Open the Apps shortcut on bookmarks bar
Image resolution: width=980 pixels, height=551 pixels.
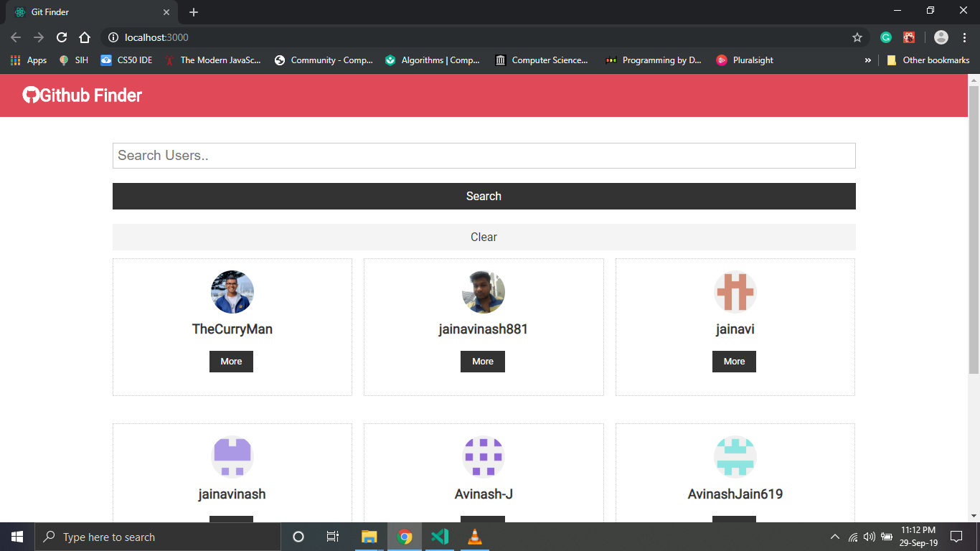coord(28,60)
